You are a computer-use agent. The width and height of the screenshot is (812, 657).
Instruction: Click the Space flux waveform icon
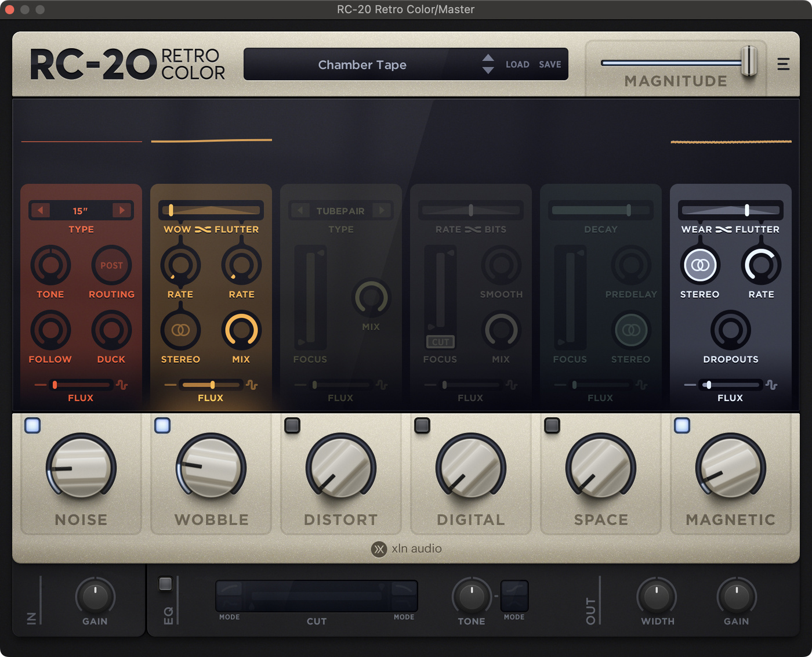(641, 385)
